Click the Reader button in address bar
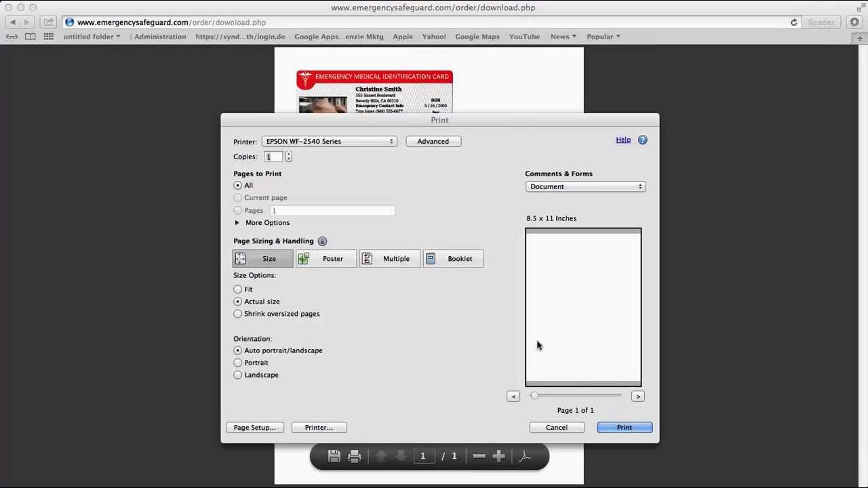 tap(821, 22)
